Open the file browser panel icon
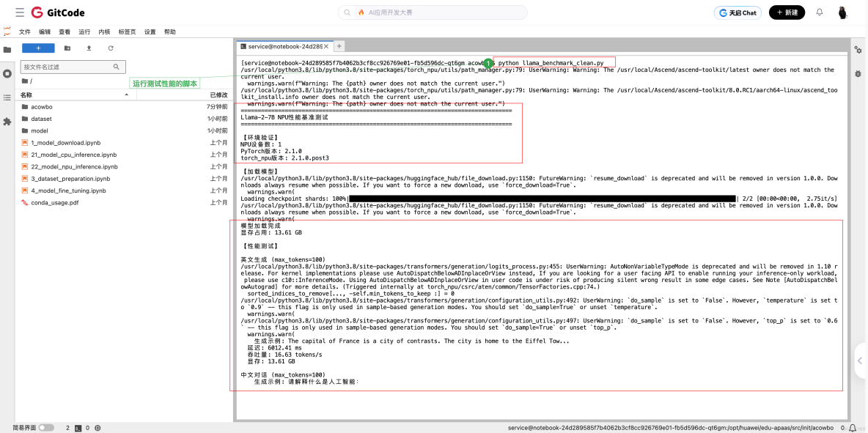This screenshot has width=868, height=433. pos(6,49)
